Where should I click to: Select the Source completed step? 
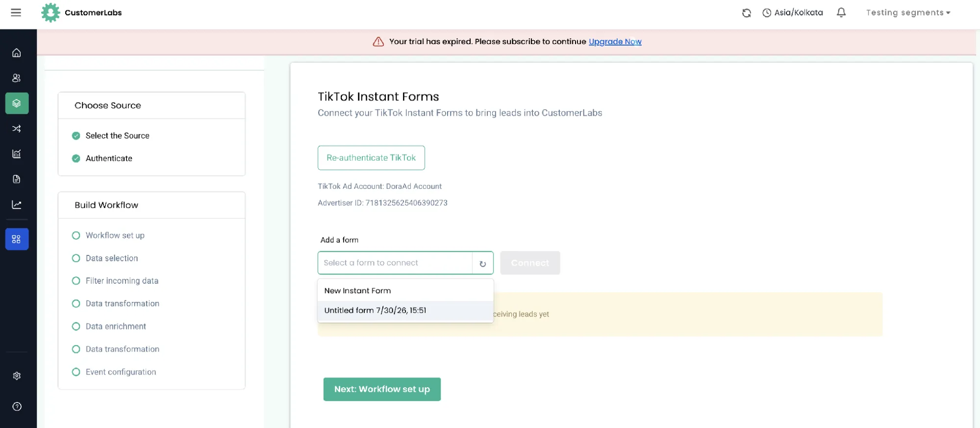(111, 136)
